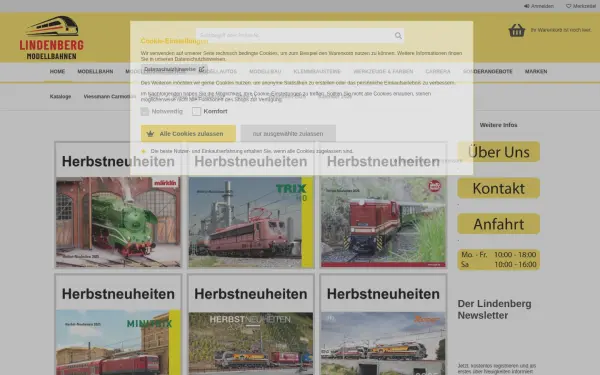This screenshot has width=600, height=375.
Task: Open the MODELLBAHN menu
Action: coord(95,72)
